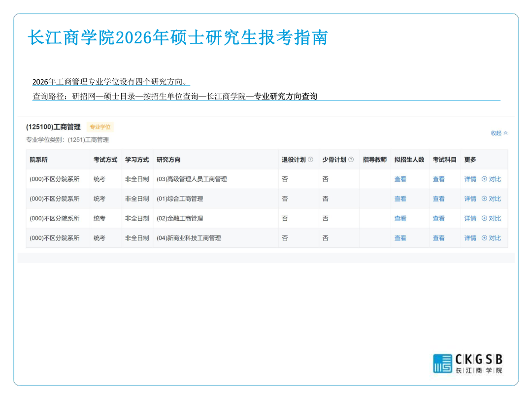Screen dimensions: 532x399
Task: Open 详情 for 新商业科技工商管理
Action: 470,238
